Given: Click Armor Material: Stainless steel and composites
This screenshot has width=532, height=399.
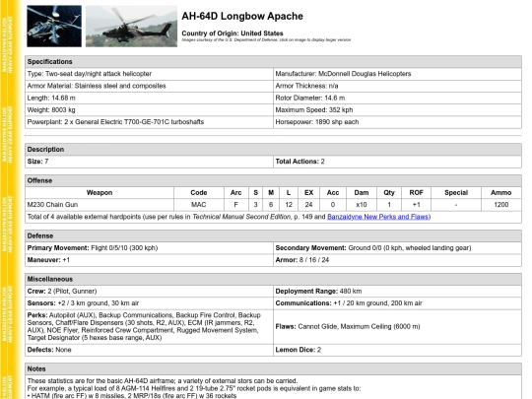Looking at the screenshot, I should pos(149,86).
